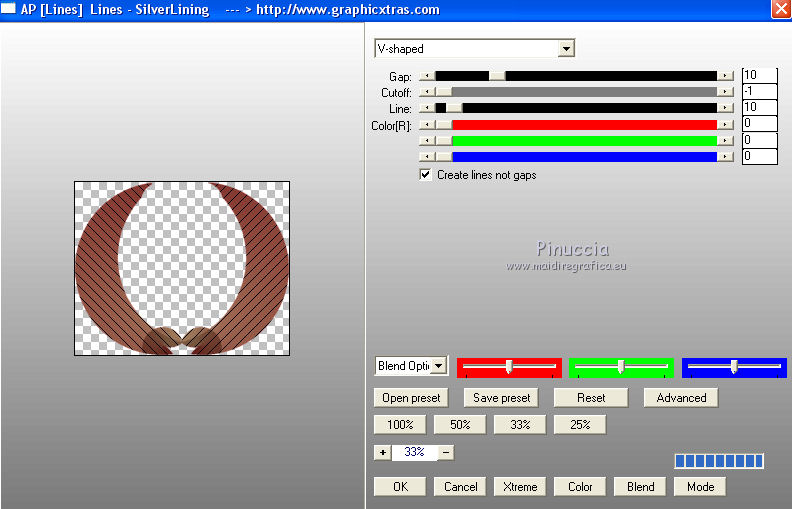
Task: Click right arrow of Gap slider
Action: 725,76
